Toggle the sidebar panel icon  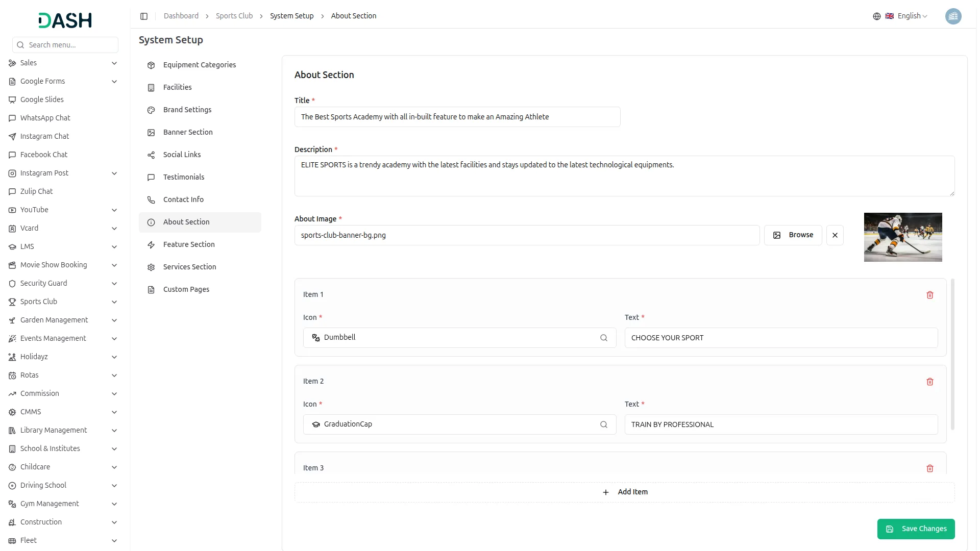pos(144,16)
